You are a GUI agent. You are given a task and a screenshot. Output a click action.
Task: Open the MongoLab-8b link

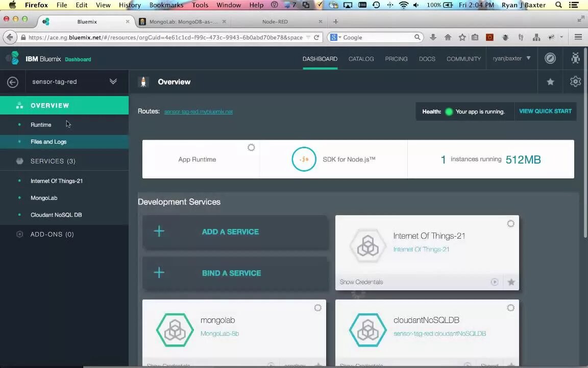click(220, 333)
